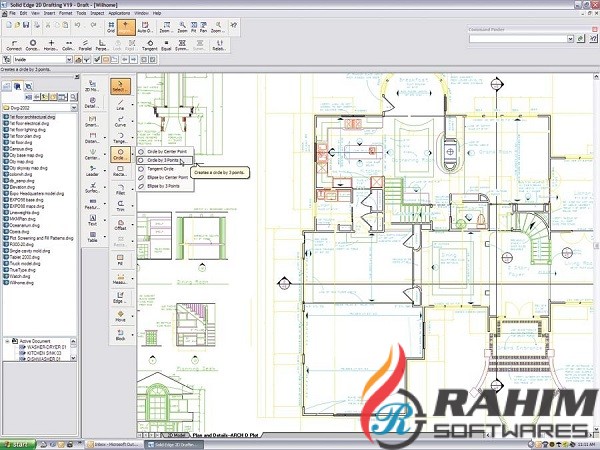Choose the Curve drawing tool
The width and height of the screenshot is (600, 450).
[x=120, y=121]
